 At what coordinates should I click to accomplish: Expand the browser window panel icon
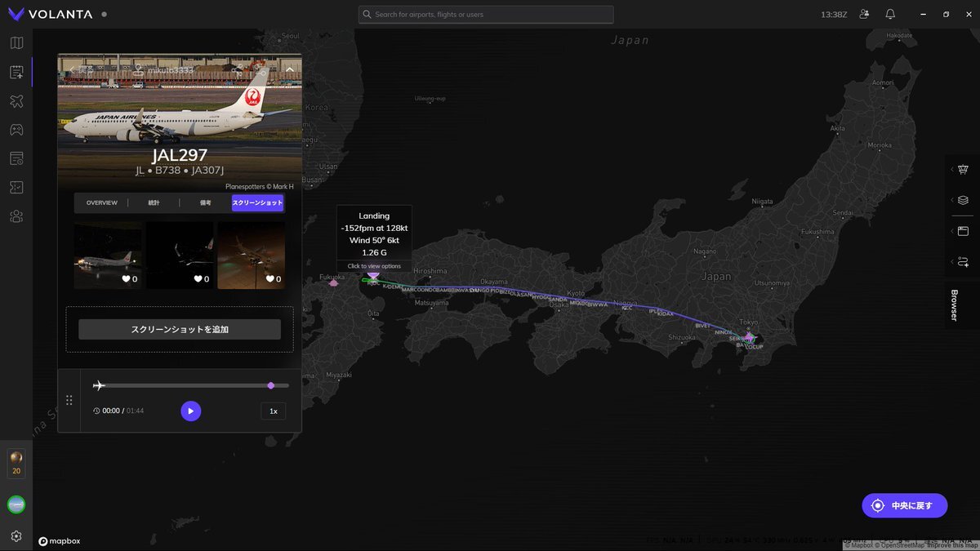tap(963, 231)
